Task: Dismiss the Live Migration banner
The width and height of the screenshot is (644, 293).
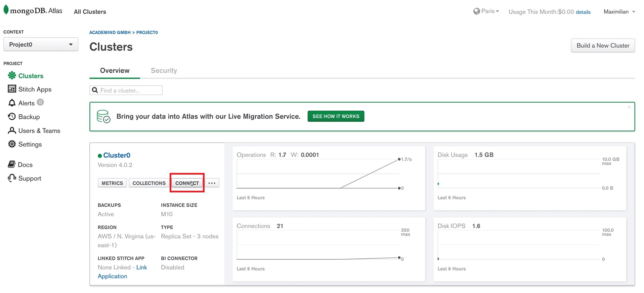Action: [629, 107]
